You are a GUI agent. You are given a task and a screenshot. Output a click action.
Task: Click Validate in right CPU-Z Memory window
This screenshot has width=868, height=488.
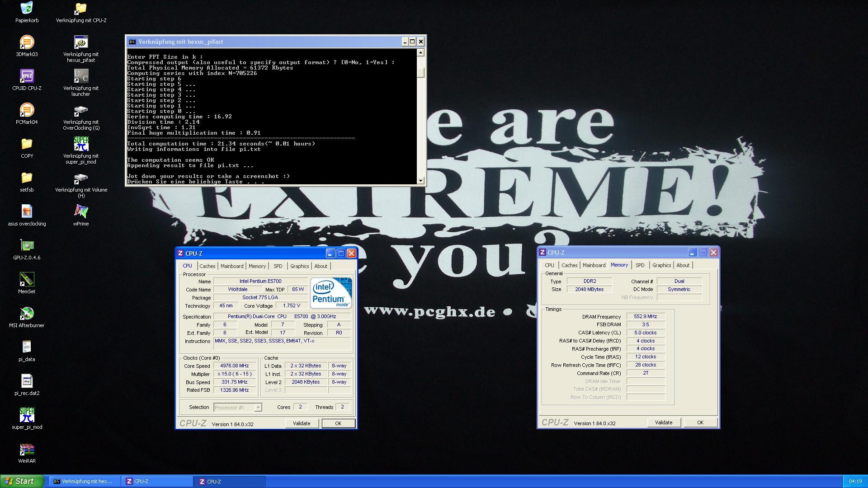(664, 422)
